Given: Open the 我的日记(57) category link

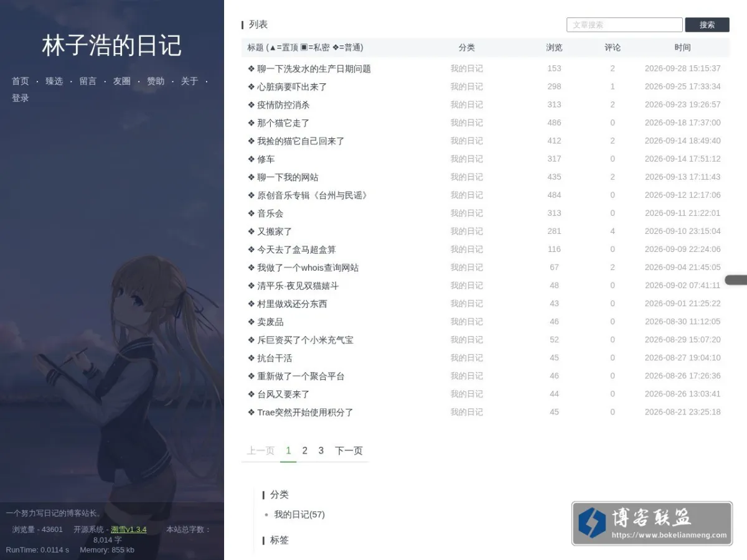Looking at the screenshot, I should click(299, 514).
